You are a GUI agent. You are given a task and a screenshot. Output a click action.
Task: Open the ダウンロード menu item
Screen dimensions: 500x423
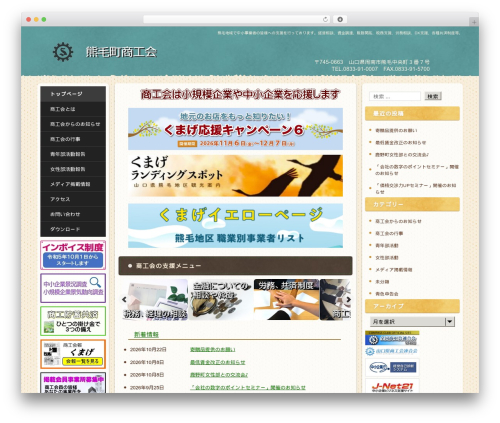pyautogui.click(x=73, y=229)
